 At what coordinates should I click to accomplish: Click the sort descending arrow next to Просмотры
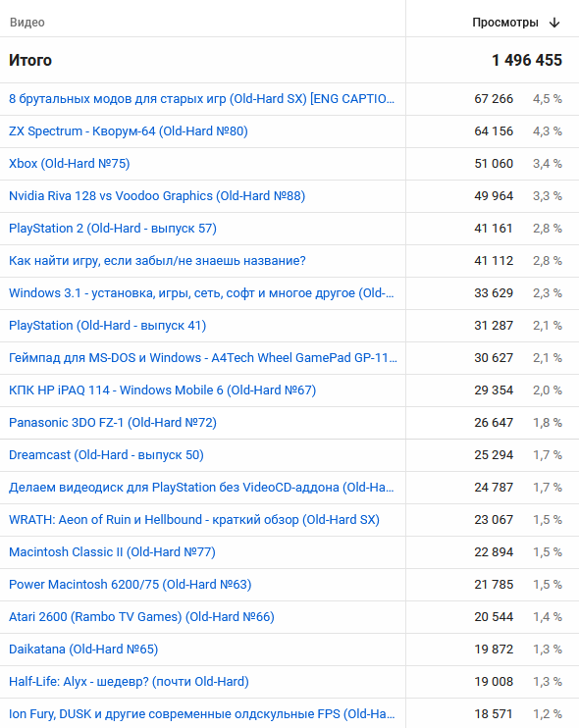click(554, 23)
